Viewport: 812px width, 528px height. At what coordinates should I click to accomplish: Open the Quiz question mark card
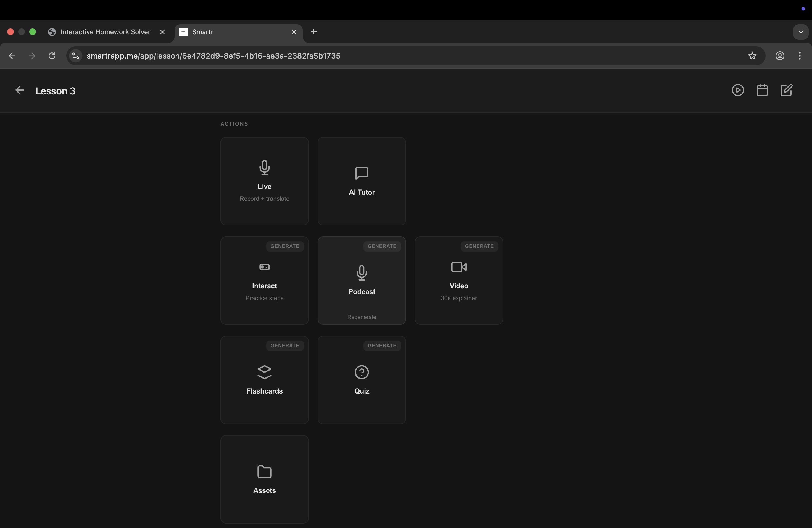point(361,380)
